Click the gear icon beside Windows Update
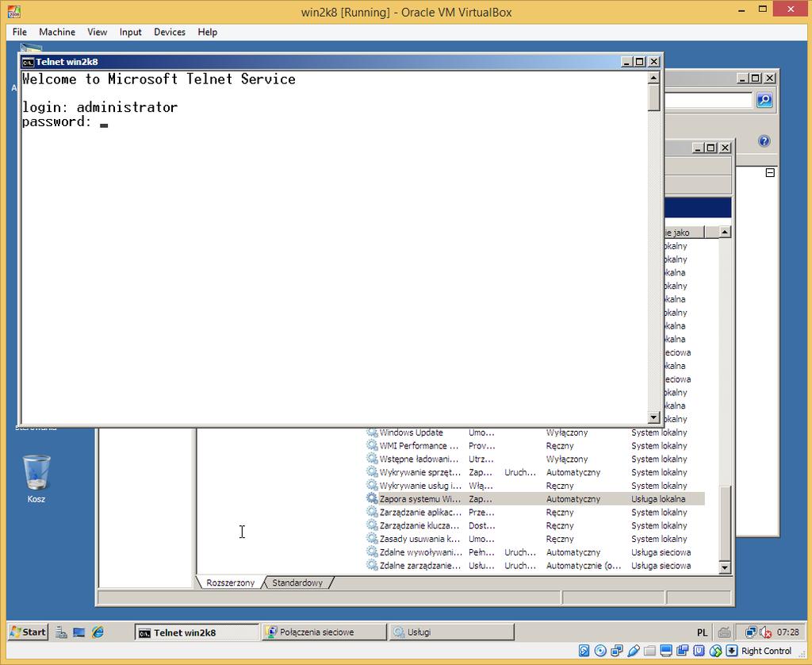 [372, 432]
